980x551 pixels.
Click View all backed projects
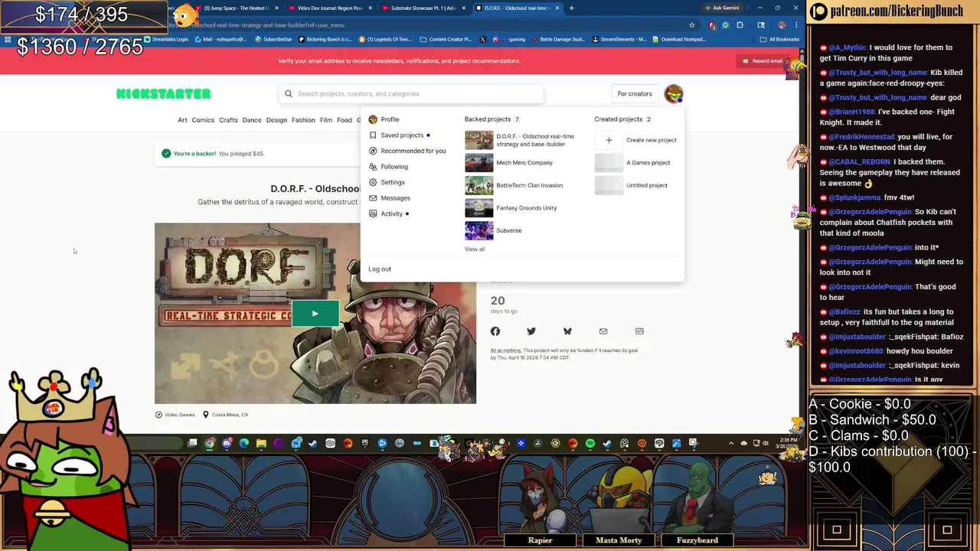474,249
